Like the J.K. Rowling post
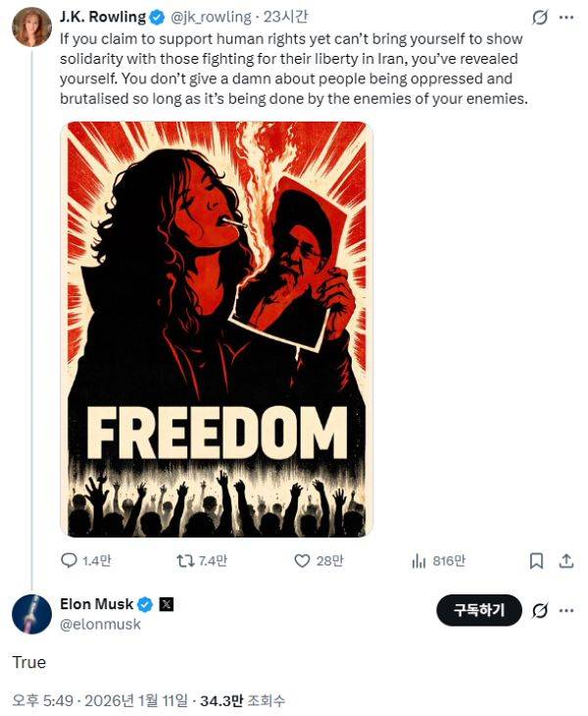The image size is (588, 716). pos(303,560)
